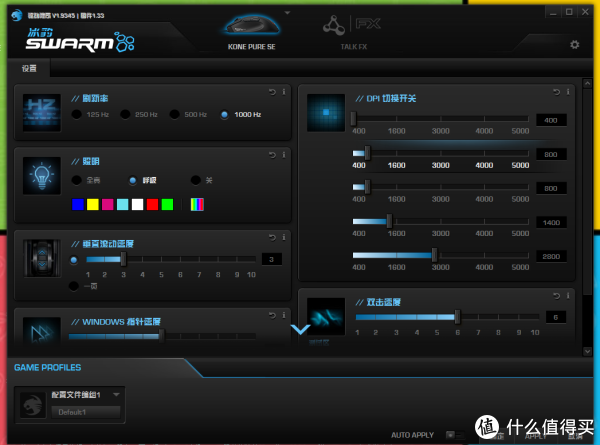Expand panel with the blue chevron

(x=300, y=329)
